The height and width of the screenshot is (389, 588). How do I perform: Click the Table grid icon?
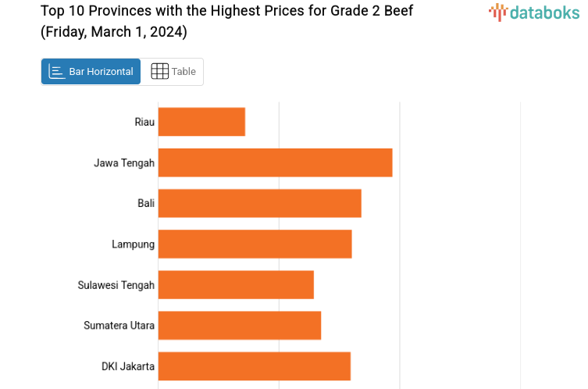[x=159, y=72]
